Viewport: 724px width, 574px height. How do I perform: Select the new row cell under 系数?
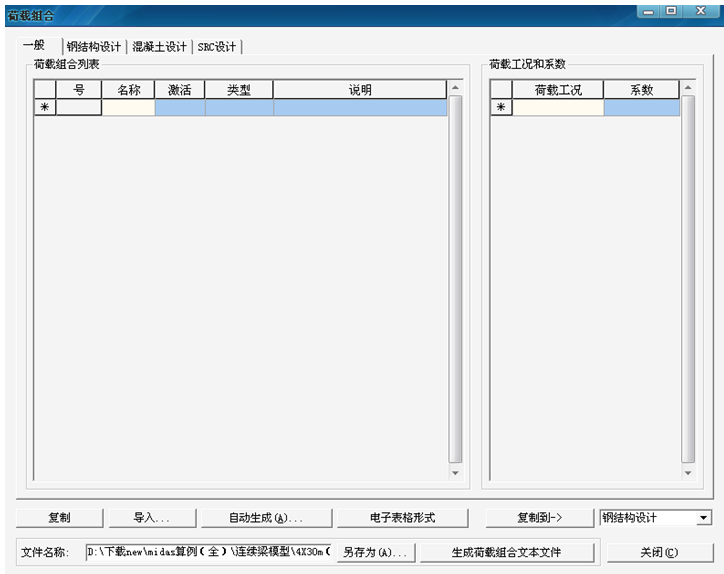[x=642, y=107]
